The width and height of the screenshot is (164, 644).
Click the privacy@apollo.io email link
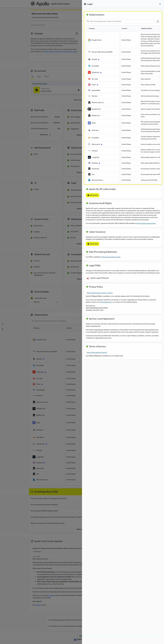coord(106,302)
